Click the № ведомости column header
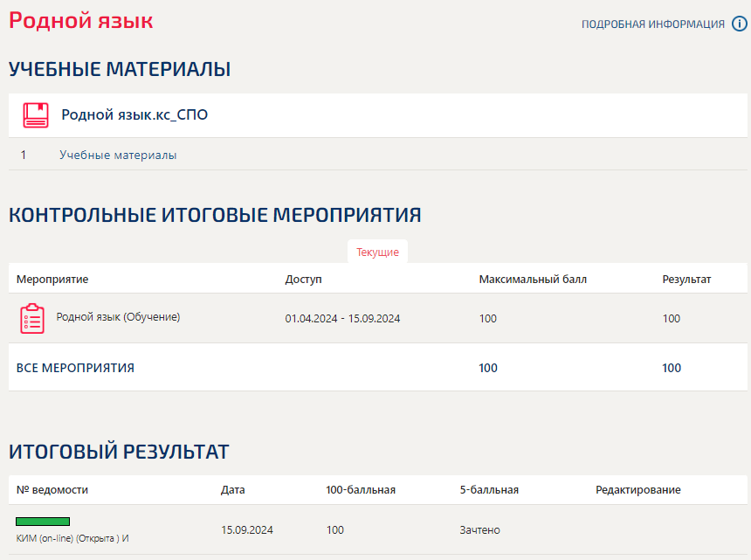This screenshot has height=560, width=751. coord(52,489)
